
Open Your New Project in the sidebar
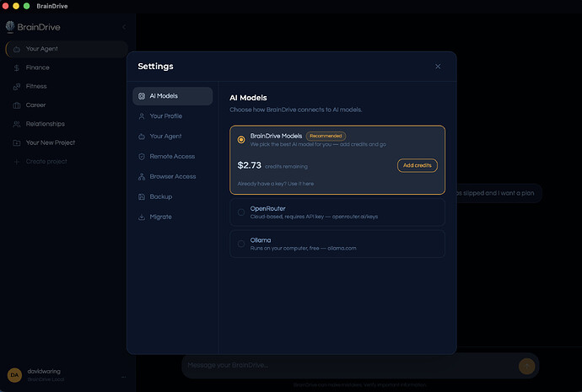coord(67,142)
